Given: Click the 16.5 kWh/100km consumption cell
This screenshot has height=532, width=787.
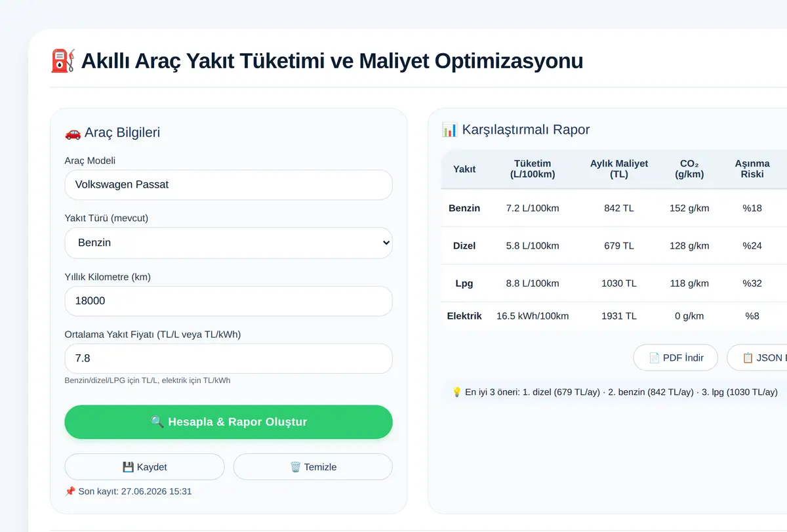Looking at the screenshot, I should click(x=533, y=316).
